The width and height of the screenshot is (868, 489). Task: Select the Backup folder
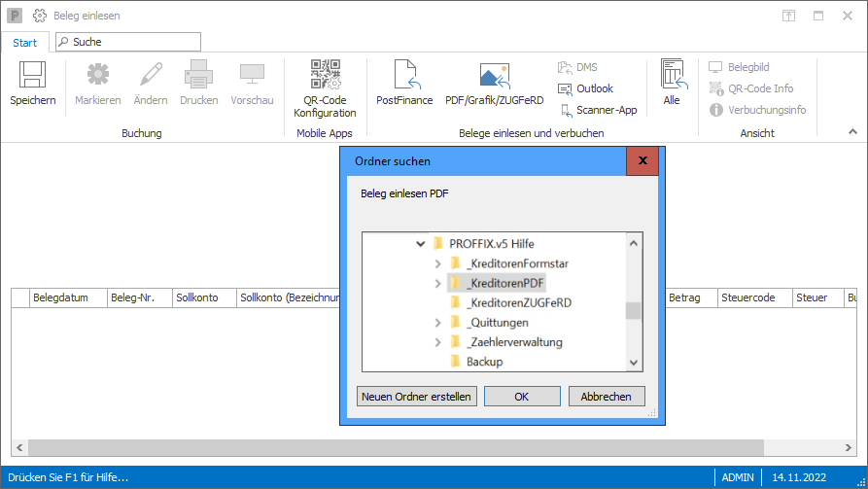pos(484,363)
